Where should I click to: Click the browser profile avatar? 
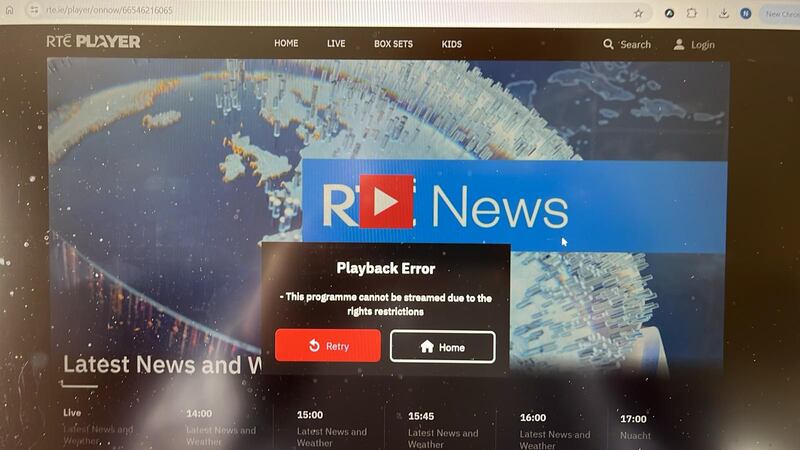[745, 14]
